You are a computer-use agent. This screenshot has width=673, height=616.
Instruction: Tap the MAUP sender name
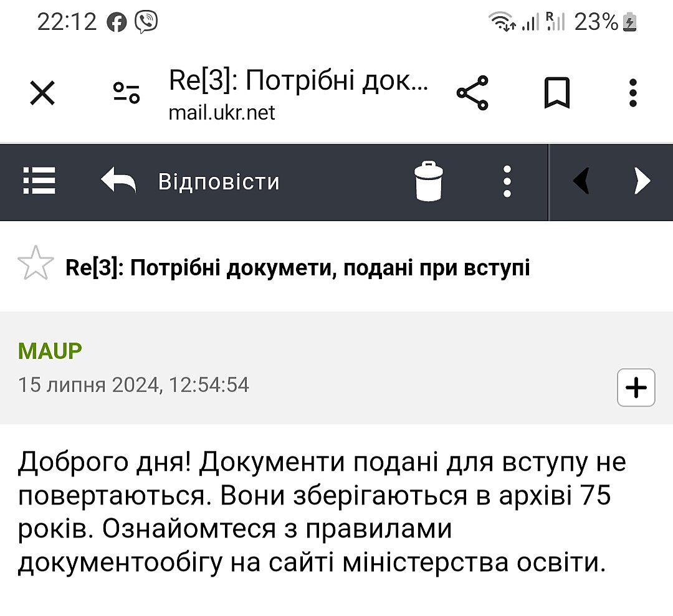50,351
